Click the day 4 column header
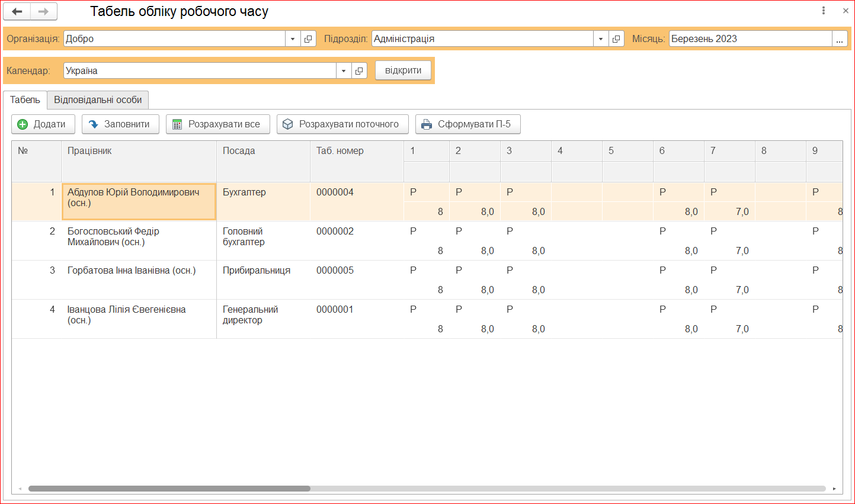855x504 pixels. (x=577, y=151)
